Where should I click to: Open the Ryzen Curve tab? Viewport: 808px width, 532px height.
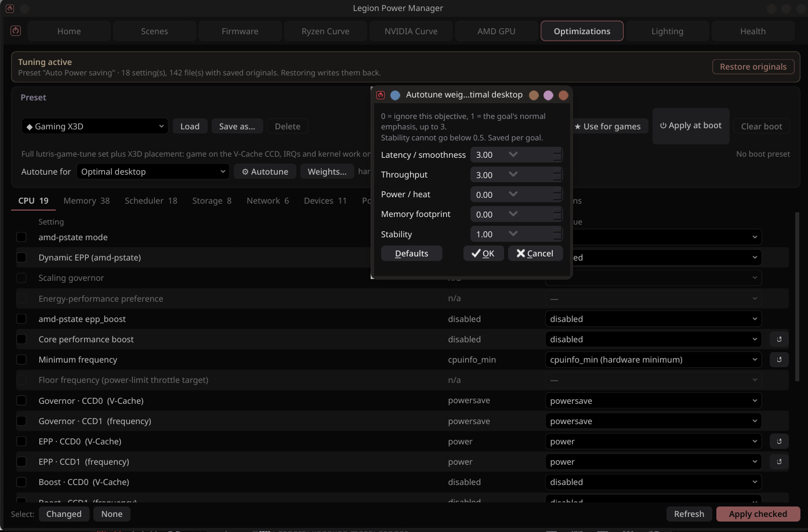pyautogui.click(x=325, y=31)
